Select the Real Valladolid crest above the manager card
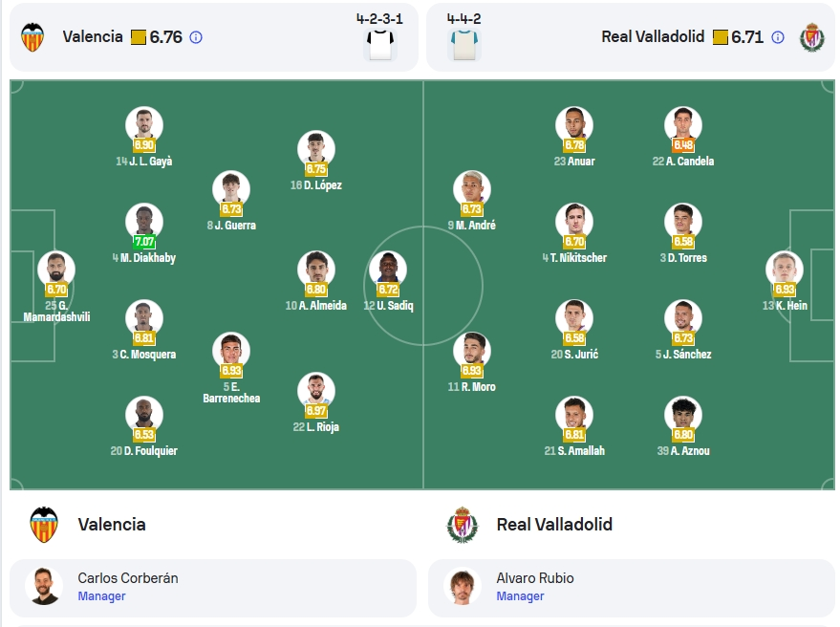This screenshot has height=627, width=840. click(462, 525)
